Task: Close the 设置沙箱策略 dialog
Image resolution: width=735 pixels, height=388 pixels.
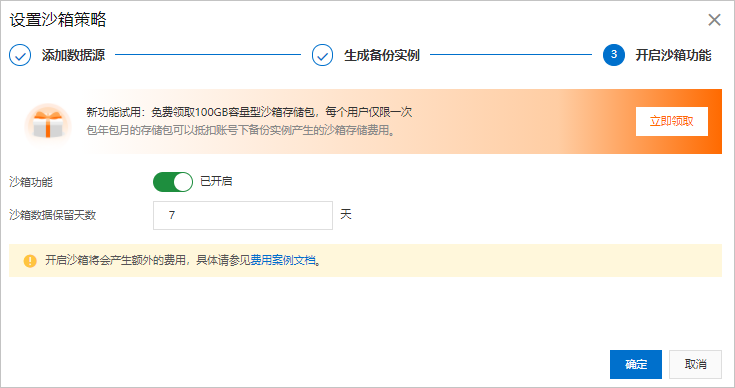Action: pos(714,20)
